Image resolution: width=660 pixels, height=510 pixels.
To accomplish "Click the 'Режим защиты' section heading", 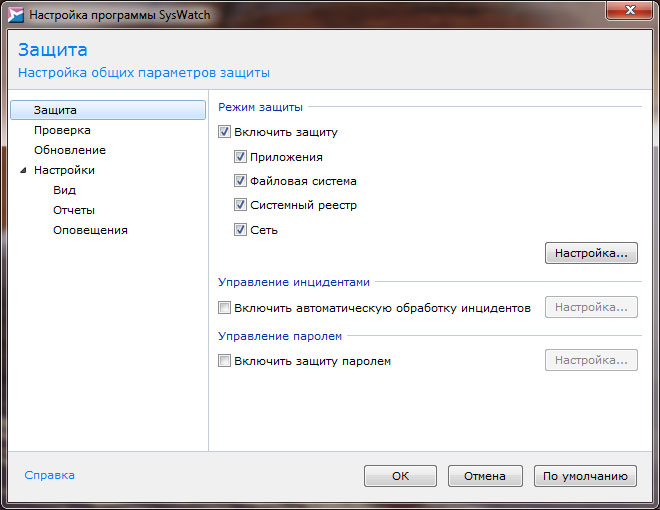I will pyautogui.click(x=261, y=107).
